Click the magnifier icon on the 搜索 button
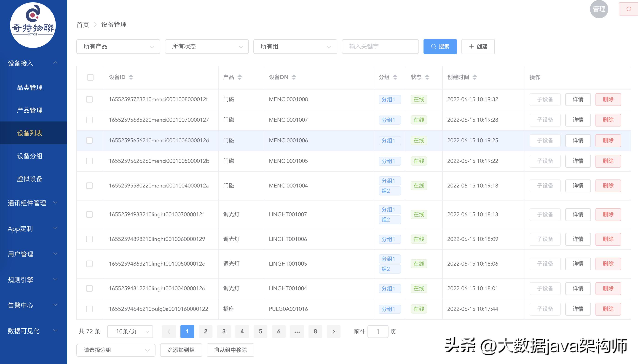 433,46
